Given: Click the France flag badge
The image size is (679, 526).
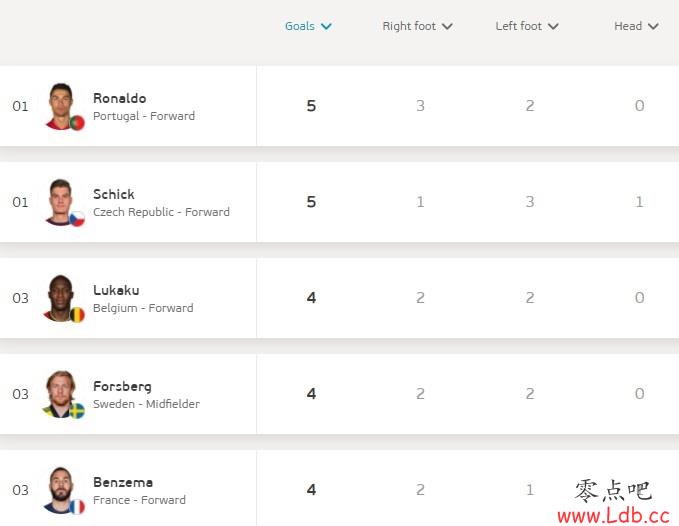Looking at the screenshot, I should [77, 507].
